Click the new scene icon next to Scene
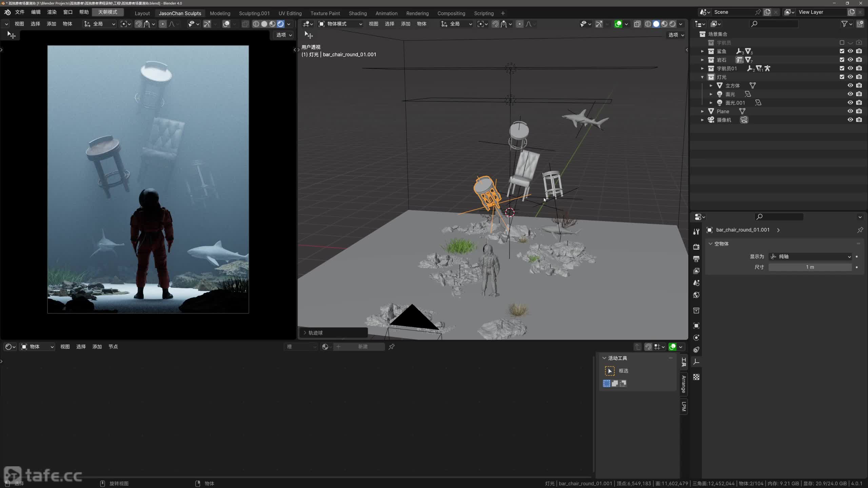 [x=767, y=12]
